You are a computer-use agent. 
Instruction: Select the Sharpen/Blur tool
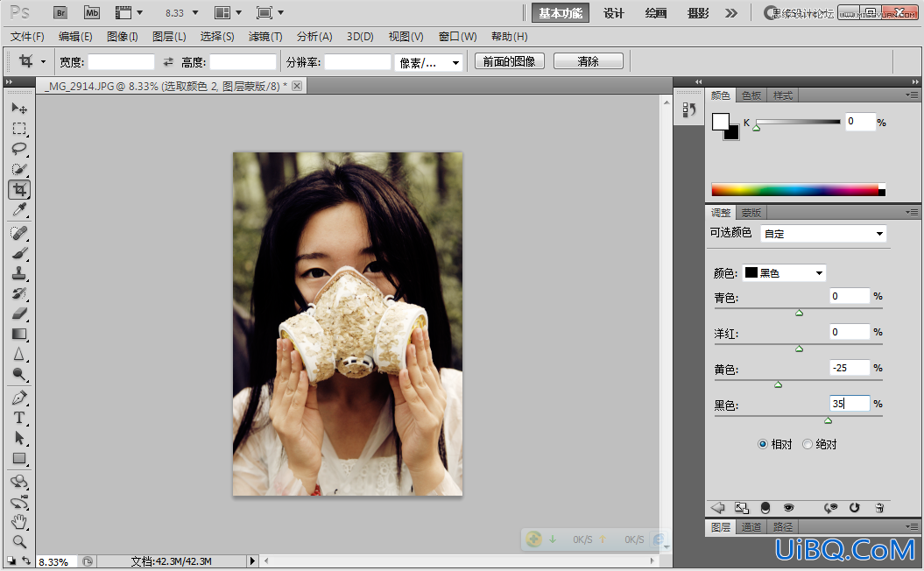point(19,354)
